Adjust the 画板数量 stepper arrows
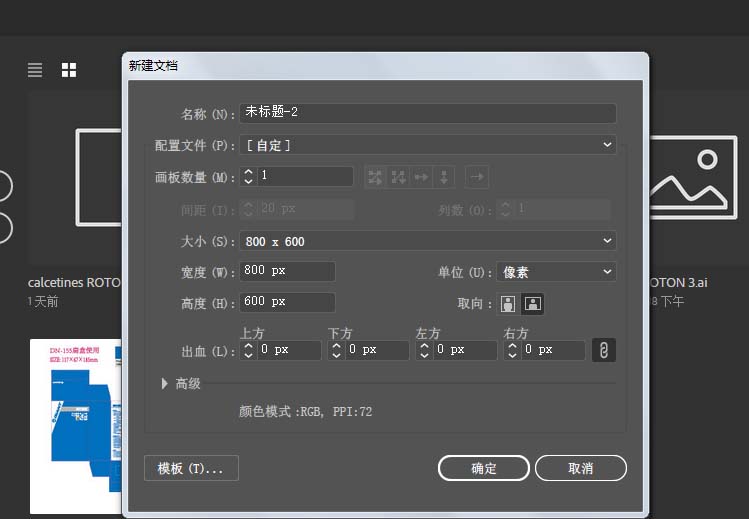 [x=248, y=176]
